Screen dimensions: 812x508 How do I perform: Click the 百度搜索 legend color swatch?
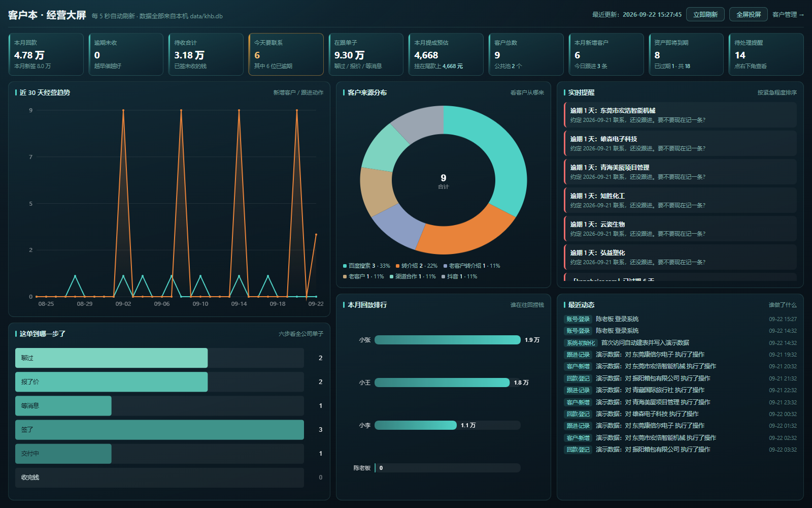click(345, 266)
